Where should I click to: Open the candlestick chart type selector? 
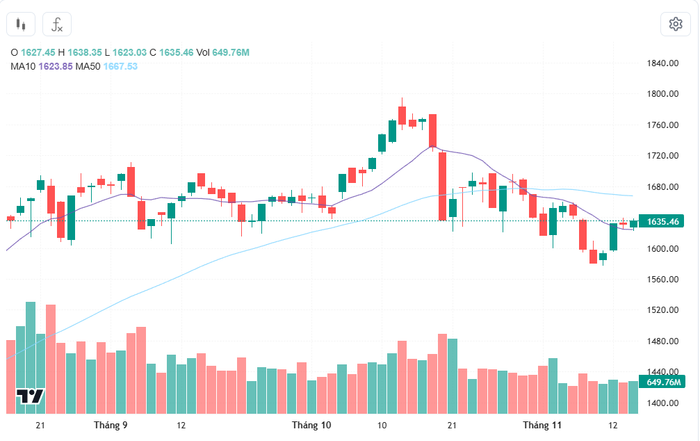[22, 25]
